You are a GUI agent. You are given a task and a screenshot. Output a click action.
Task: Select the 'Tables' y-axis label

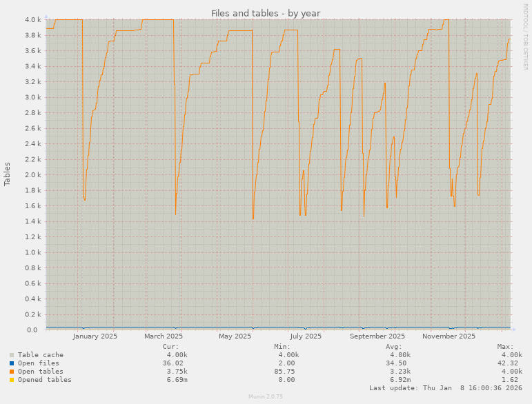[8, 174]
